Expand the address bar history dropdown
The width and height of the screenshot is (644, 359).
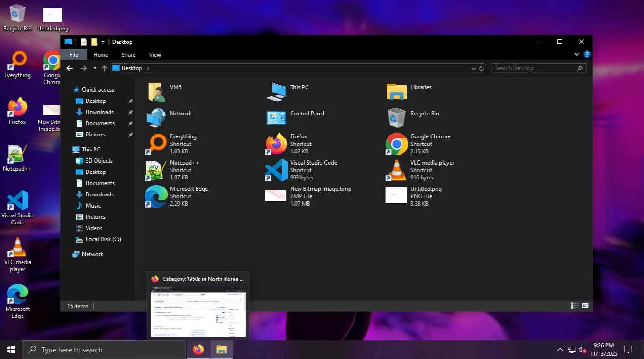tap(473, 68)
